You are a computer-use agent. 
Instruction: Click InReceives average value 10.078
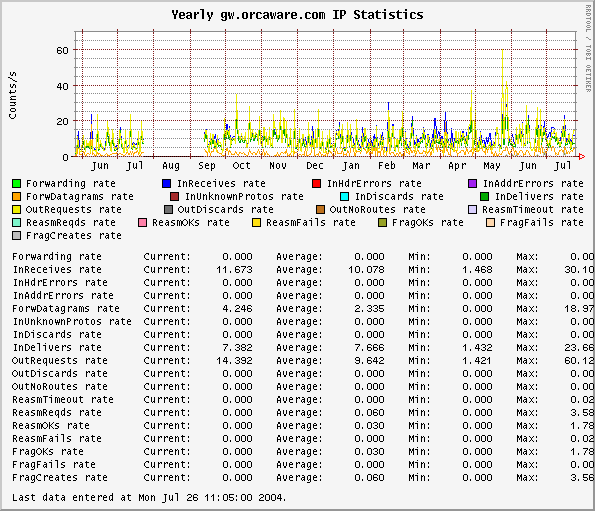click(366, 270)
